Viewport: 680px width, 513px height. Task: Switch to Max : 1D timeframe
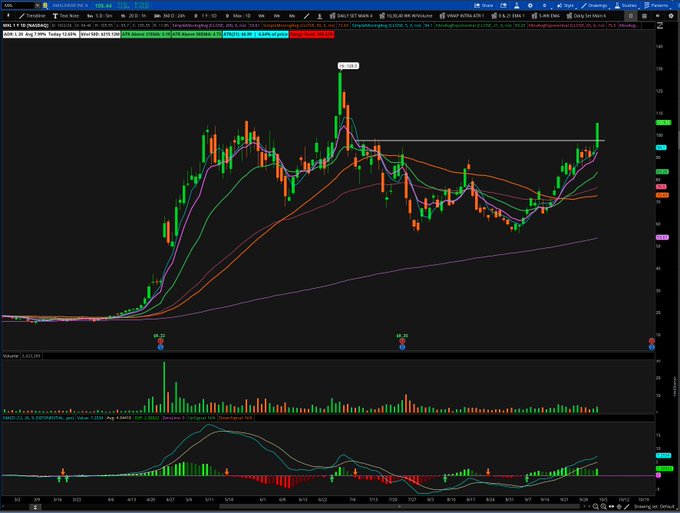pyautogui.click(x=238, y=16)
